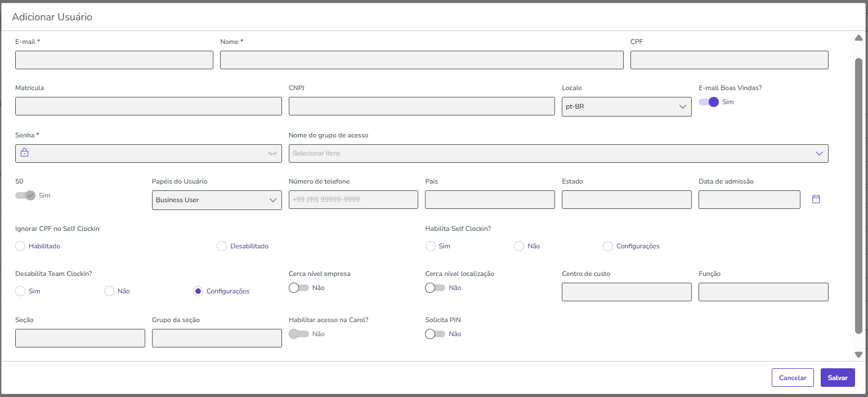This screenshot has width=868, height=397.
Task: Toggle the E-mail Boas Vindas switch
Action: coord(709,102)
